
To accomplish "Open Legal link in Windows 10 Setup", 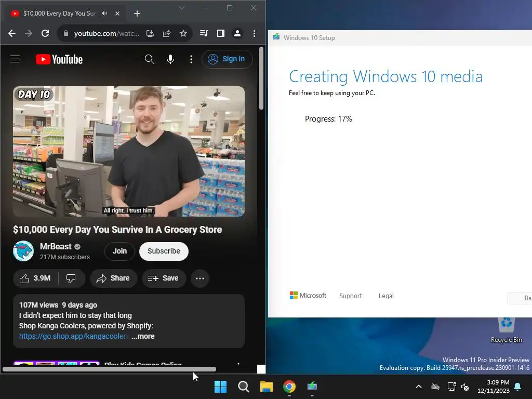I will (x=386, y=296).
